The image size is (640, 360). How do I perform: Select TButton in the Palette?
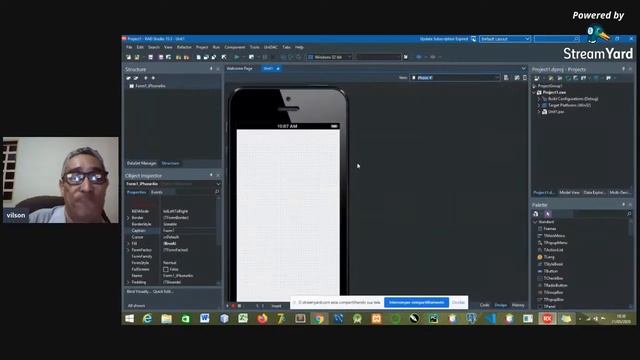click(x=551, y=271)
